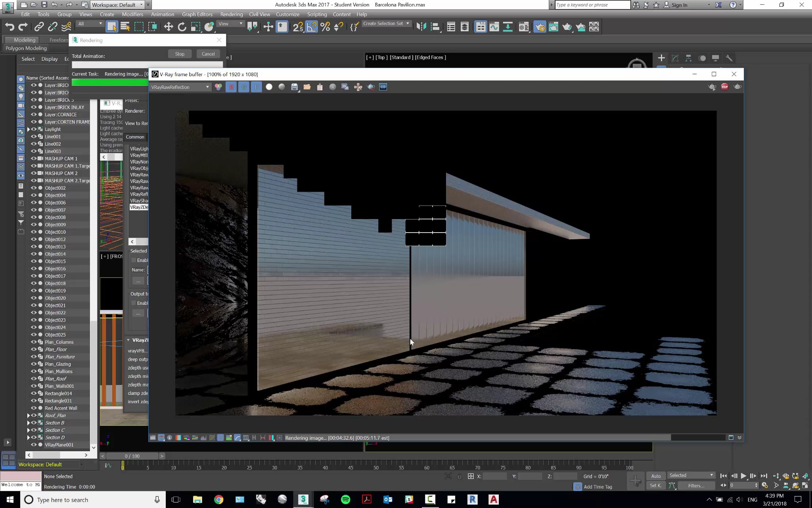Open the Rendering menu
812x508 pixels.
click(x=232, y=14)
